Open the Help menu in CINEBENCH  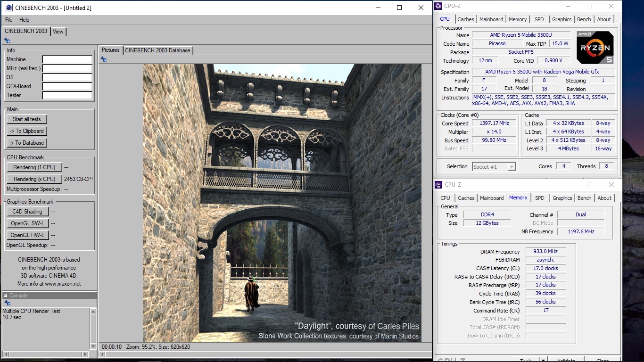point(25,20)
